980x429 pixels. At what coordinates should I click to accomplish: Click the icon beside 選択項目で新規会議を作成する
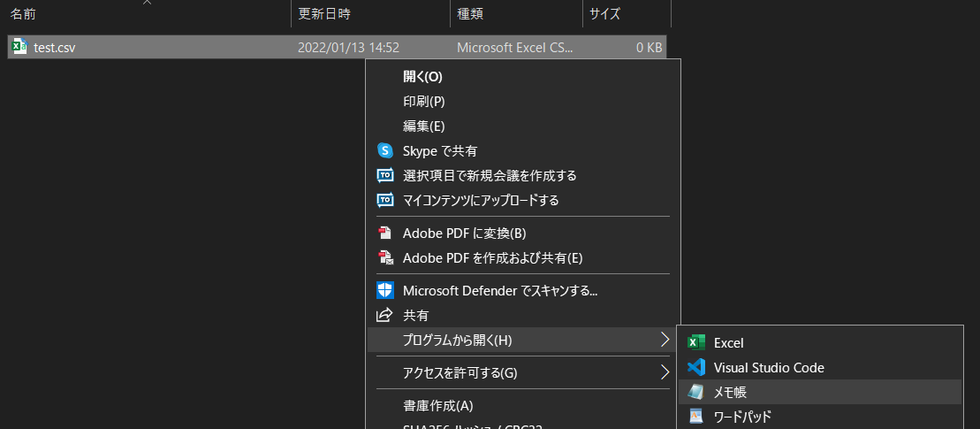pos(385,176)
